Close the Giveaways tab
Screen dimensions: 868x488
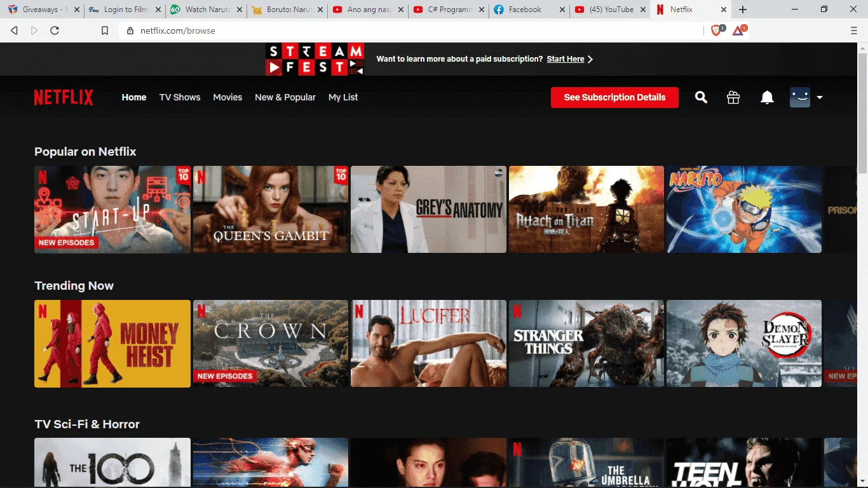coord(77,10)
